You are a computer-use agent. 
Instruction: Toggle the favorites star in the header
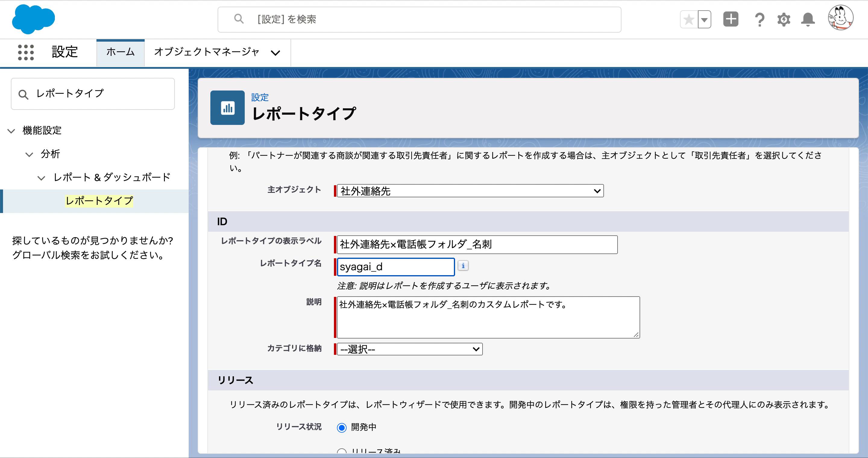688,19
